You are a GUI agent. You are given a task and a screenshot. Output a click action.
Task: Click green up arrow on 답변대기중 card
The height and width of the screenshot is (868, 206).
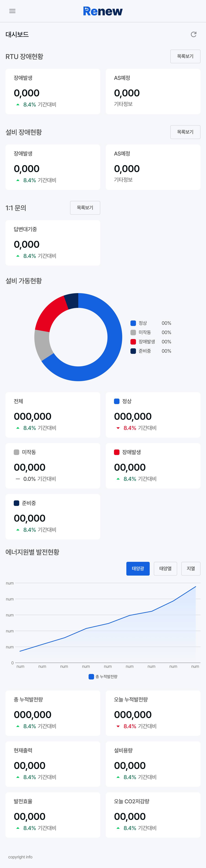(18, 256)
